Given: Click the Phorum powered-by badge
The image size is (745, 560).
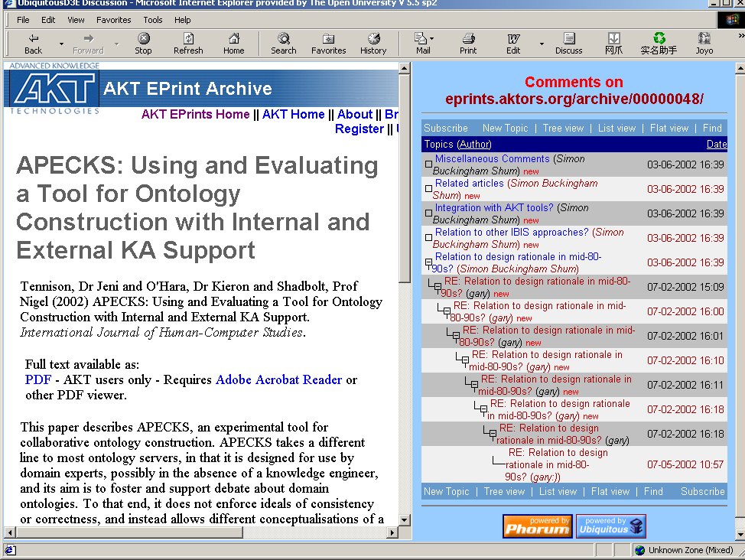Looking at the screenshot, I should (536, 526).
